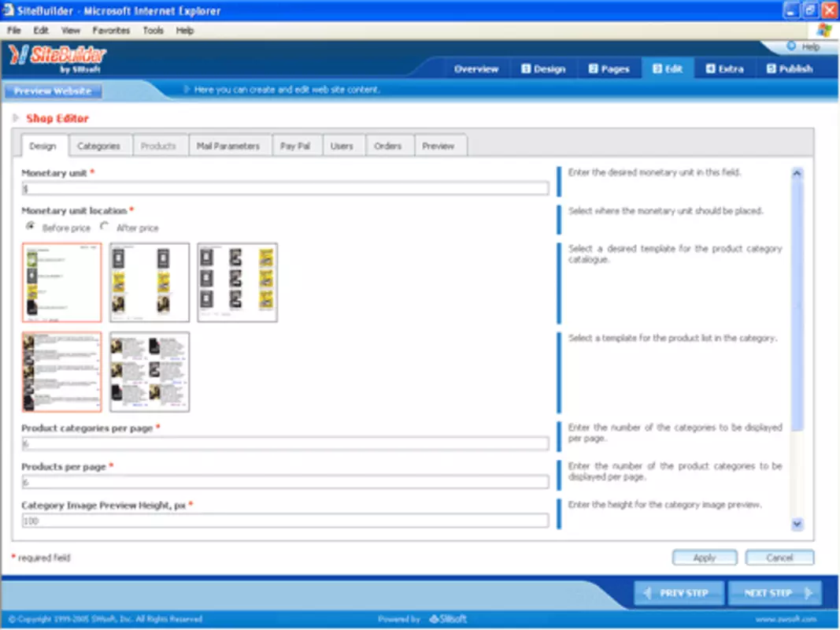Choose the single-column product list template

point(61,372)
